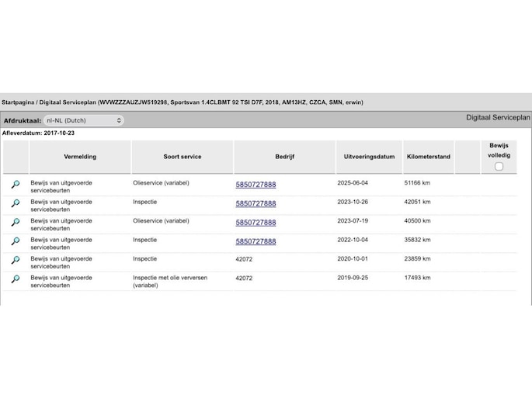Click the 17493 km mileage cell

[x=417, y=277]
